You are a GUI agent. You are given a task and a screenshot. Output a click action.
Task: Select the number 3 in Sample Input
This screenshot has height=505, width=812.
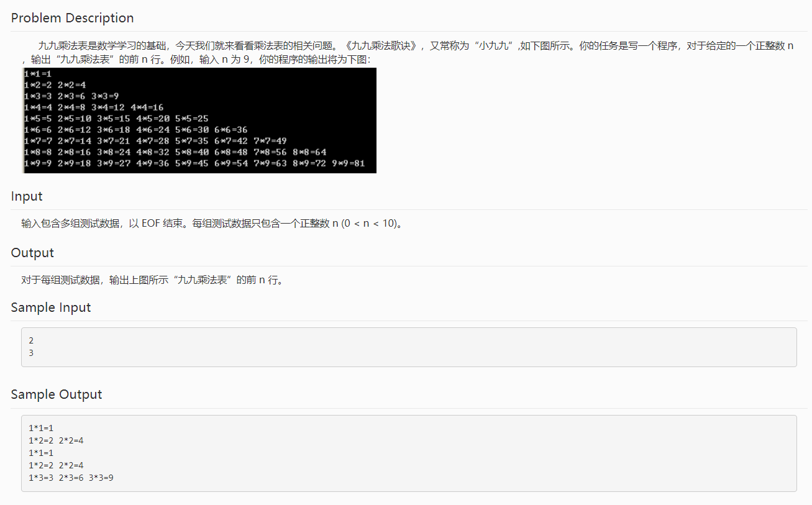(x=31, y=352)
